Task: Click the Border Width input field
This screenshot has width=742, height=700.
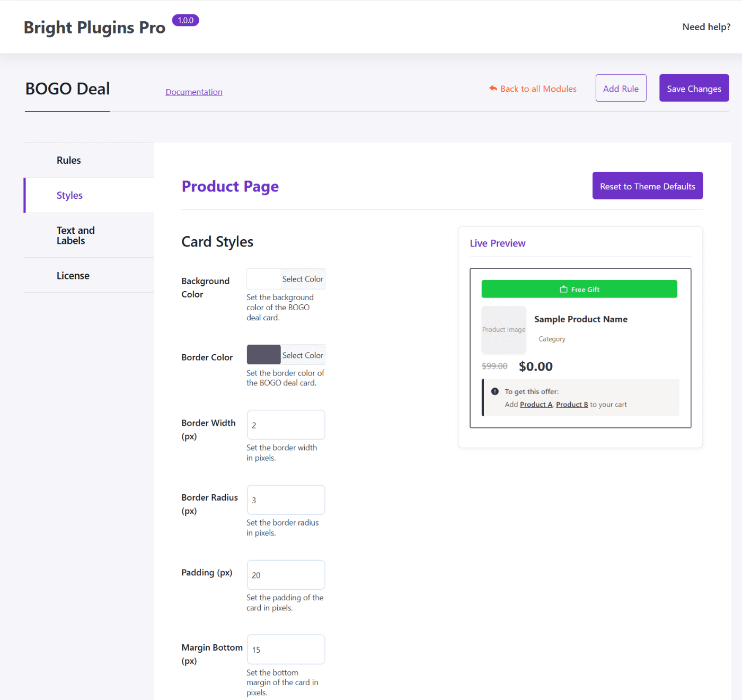Action: (x=286, y=425)
